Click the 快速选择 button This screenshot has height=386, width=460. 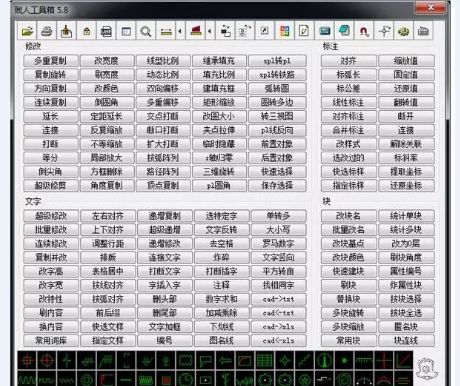pyautogui.click(x=277, y=172)
